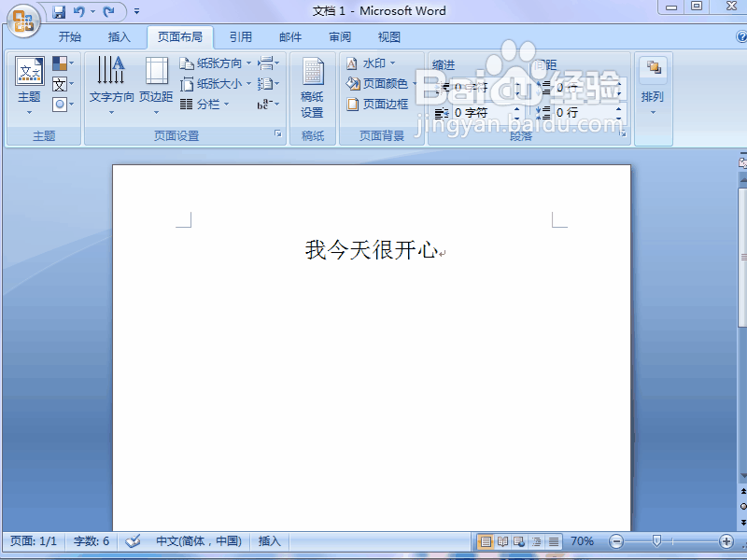
Task: Click the word count (字数: 6) indicator
Action: pyautogui.click(x=91, y=540)
